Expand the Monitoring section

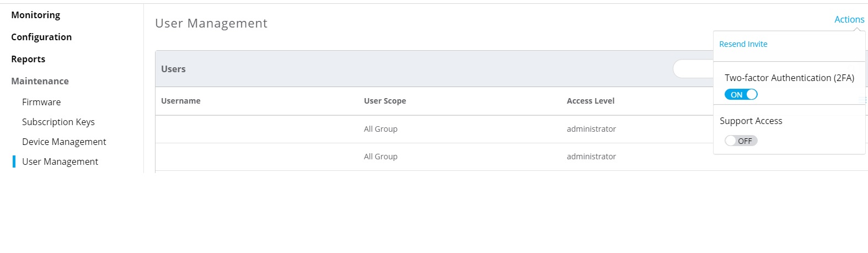point(36,15)
